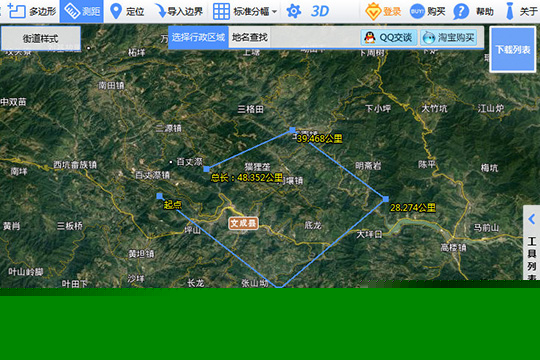
Task: Open the 下载列表 download list
Action: [x=513, y=50]
